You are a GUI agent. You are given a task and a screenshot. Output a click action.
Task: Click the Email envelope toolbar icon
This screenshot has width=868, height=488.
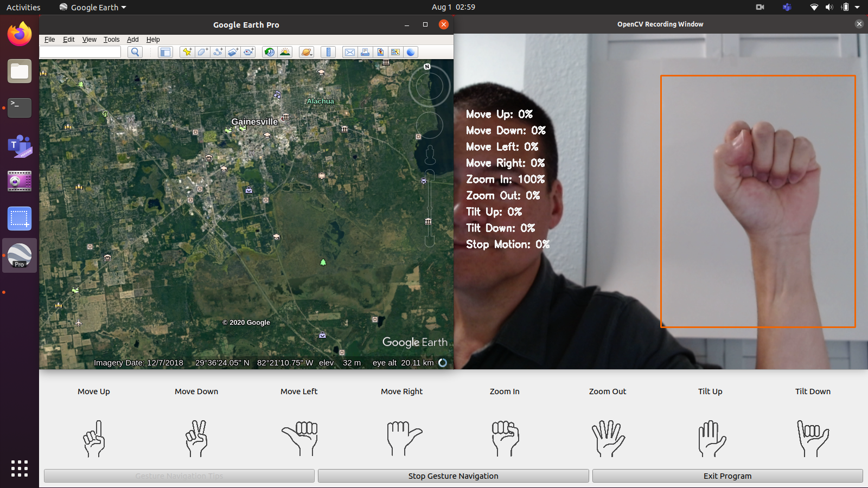(350, 52)
